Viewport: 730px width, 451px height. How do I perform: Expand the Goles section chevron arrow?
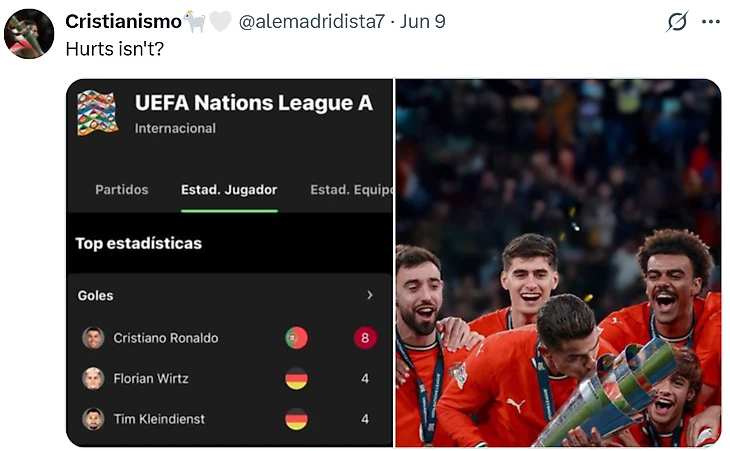click(x=369, y=295)
